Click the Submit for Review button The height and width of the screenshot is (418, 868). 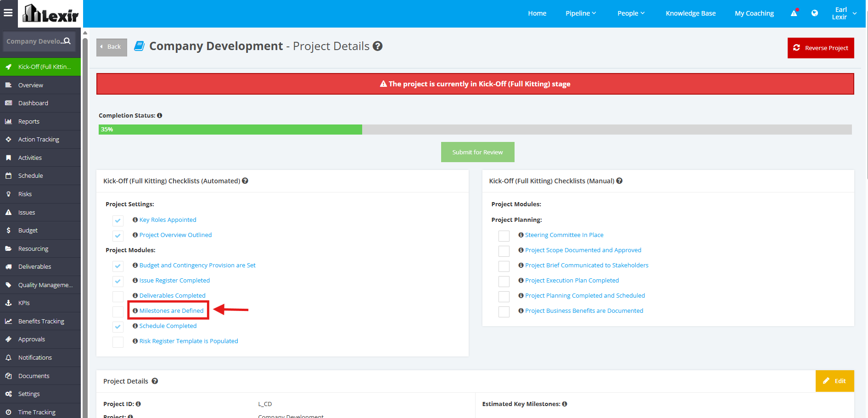(x=477, y=152)
